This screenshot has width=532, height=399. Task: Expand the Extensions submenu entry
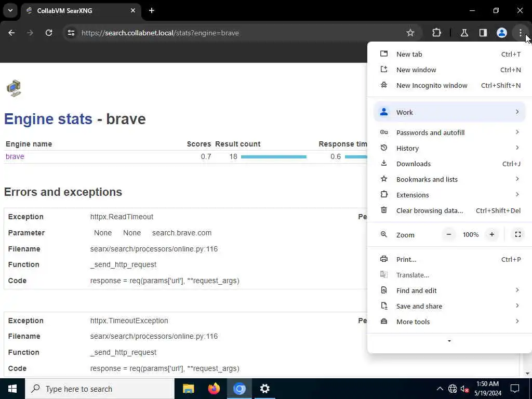click(449, 195)
